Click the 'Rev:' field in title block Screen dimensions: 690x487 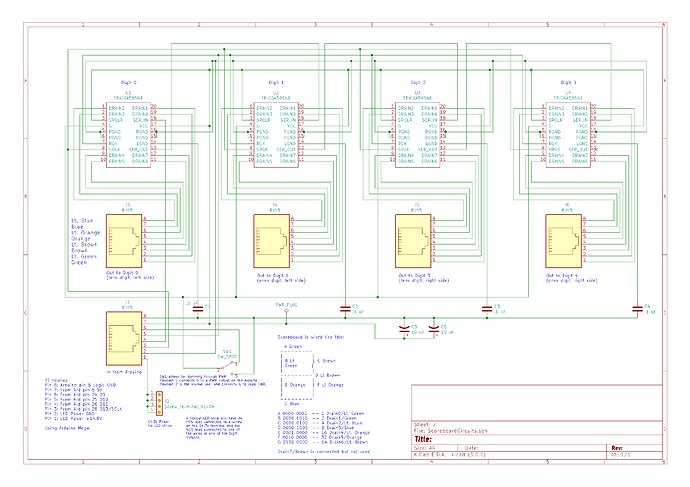(x=617, y=448)
